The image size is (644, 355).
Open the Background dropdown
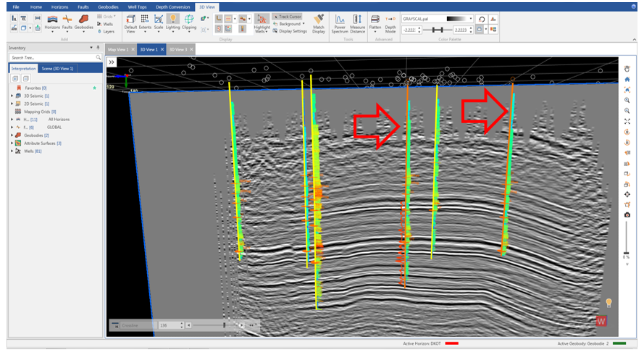coord(288,24)
